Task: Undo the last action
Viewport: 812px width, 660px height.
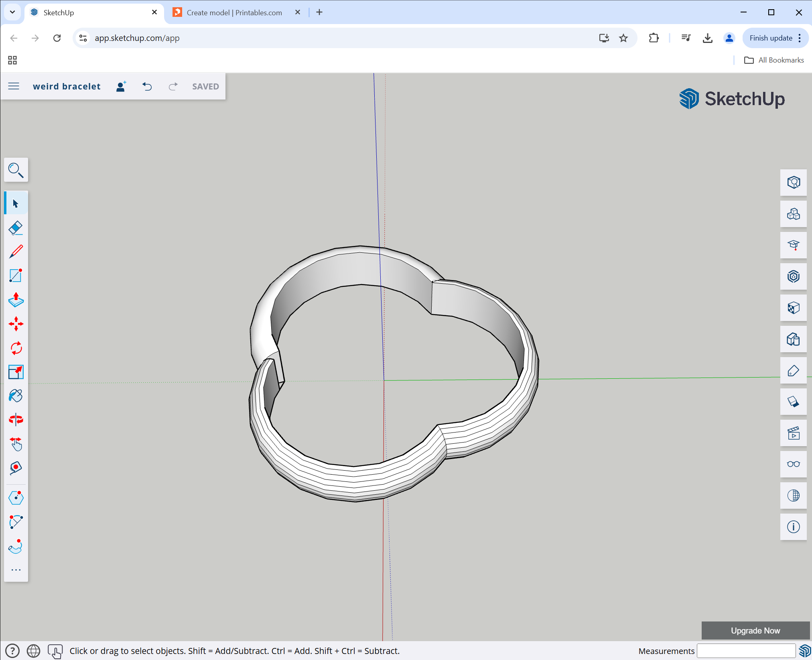Action: point(147,86)
